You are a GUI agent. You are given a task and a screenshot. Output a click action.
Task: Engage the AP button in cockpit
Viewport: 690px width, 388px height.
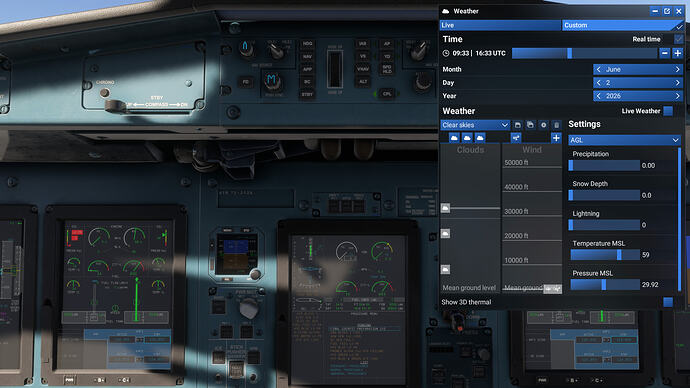(x=387, y=44)
